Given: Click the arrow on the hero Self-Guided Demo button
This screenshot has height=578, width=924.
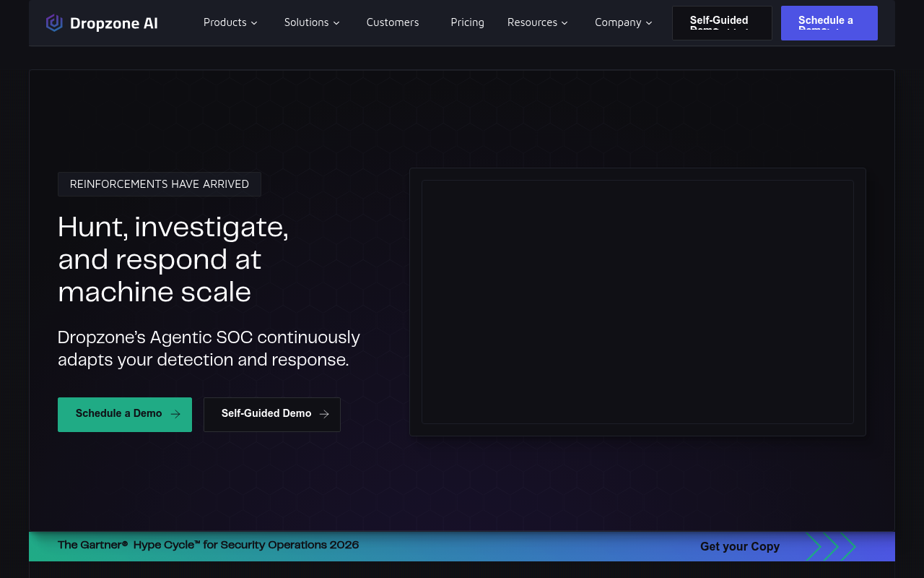Looking at the screenshot, I should pyautogui.click(x=324, y=414).
